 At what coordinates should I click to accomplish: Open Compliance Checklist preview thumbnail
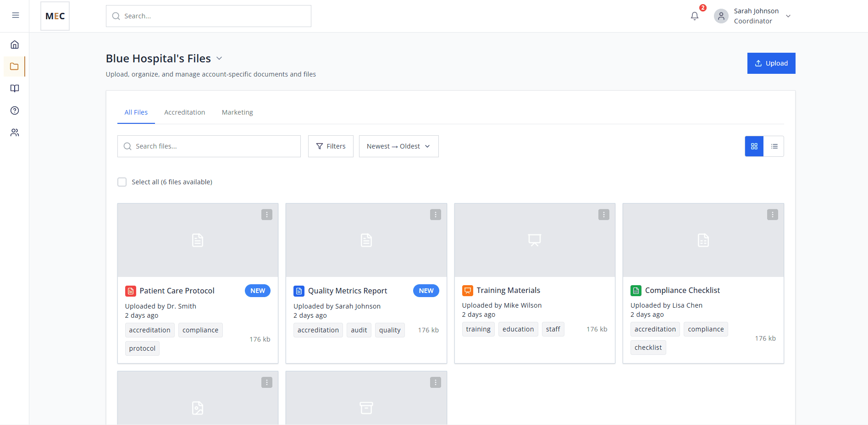[703, 240]
